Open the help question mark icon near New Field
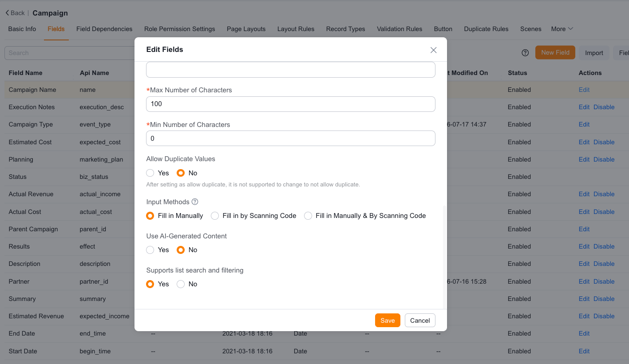Viewport: 629px width, 364px height. (x=525, y=53)
